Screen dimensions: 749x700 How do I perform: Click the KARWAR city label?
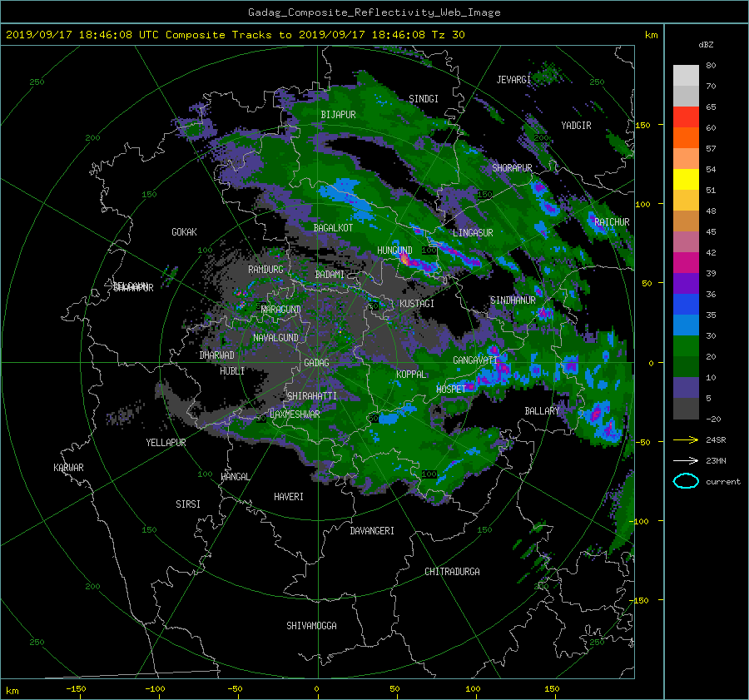(x=68, y=467)
